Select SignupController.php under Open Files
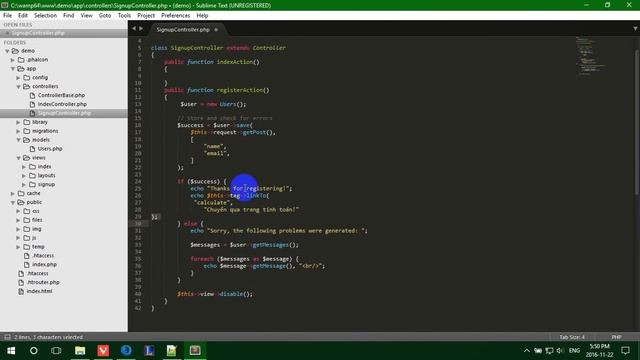 point(38,33)
